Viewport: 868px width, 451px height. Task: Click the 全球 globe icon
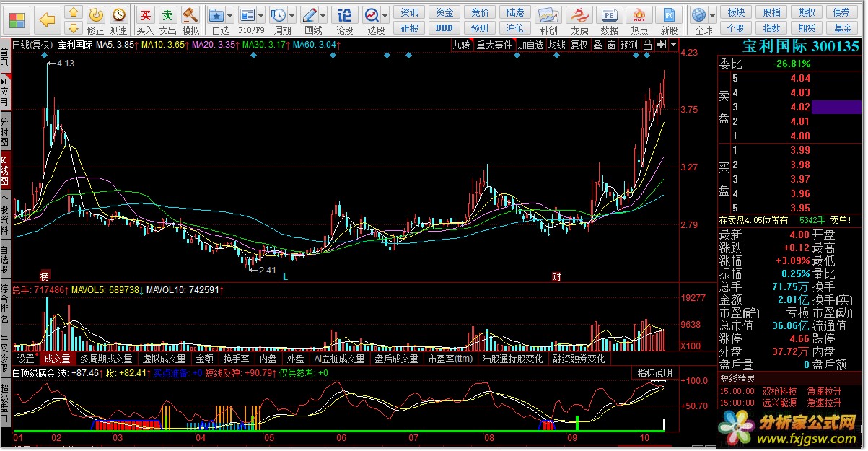[x=698, y=14]
